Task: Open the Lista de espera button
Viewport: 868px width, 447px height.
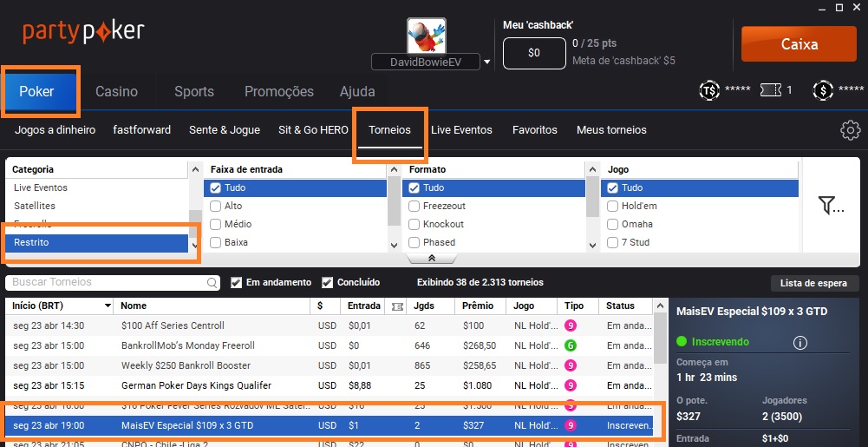Action: [x=813, y=283]
